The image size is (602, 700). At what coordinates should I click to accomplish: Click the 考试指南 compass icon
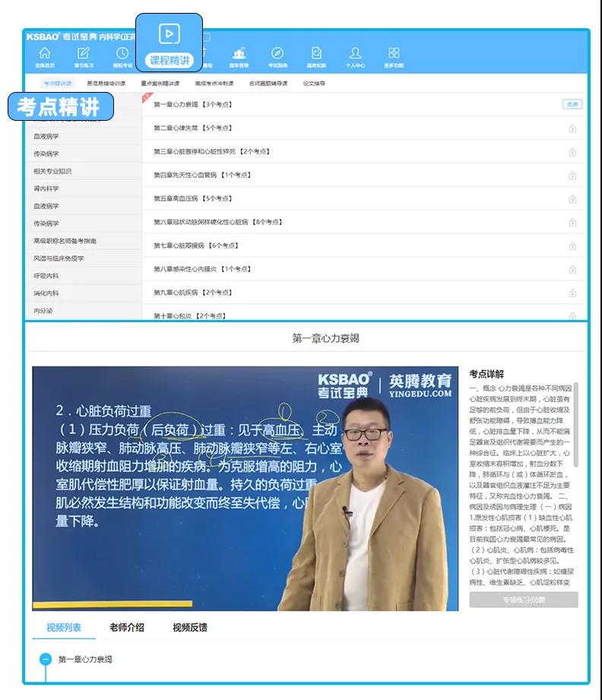tap(277, 53)
